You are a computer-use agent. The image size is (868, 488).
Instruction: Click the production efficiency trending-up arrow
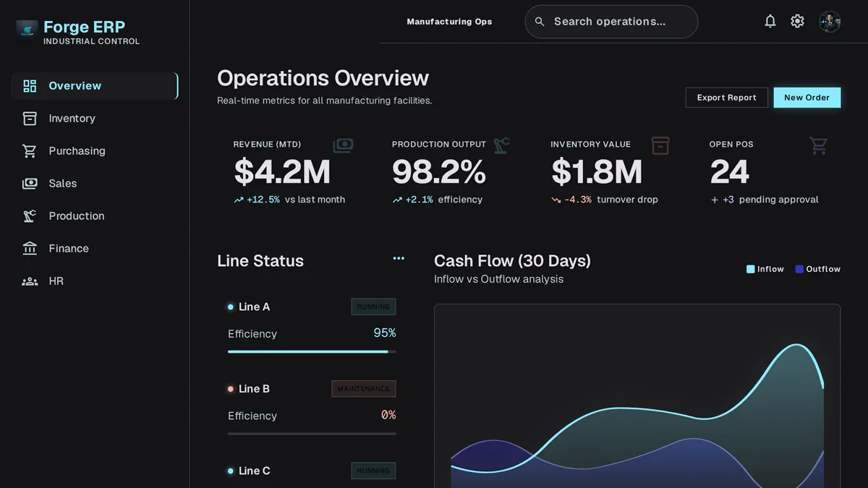[397, 200]
